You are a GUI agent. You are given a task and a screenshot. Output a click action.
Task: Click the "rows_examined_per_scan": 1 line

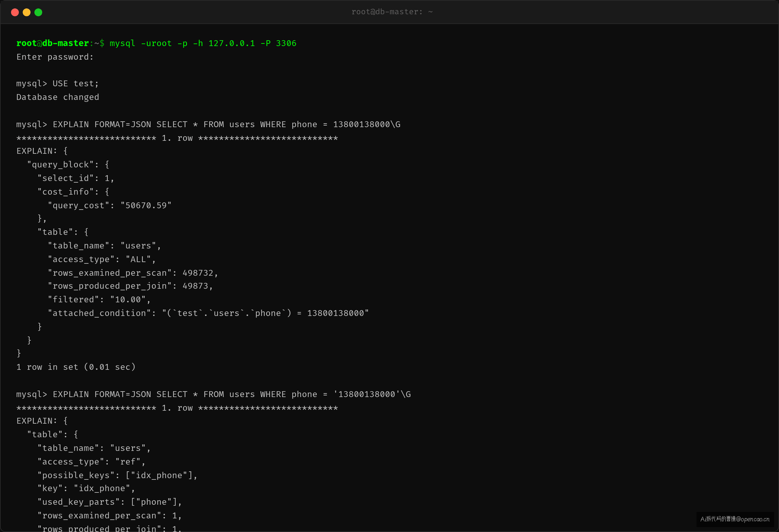[110, 515]
